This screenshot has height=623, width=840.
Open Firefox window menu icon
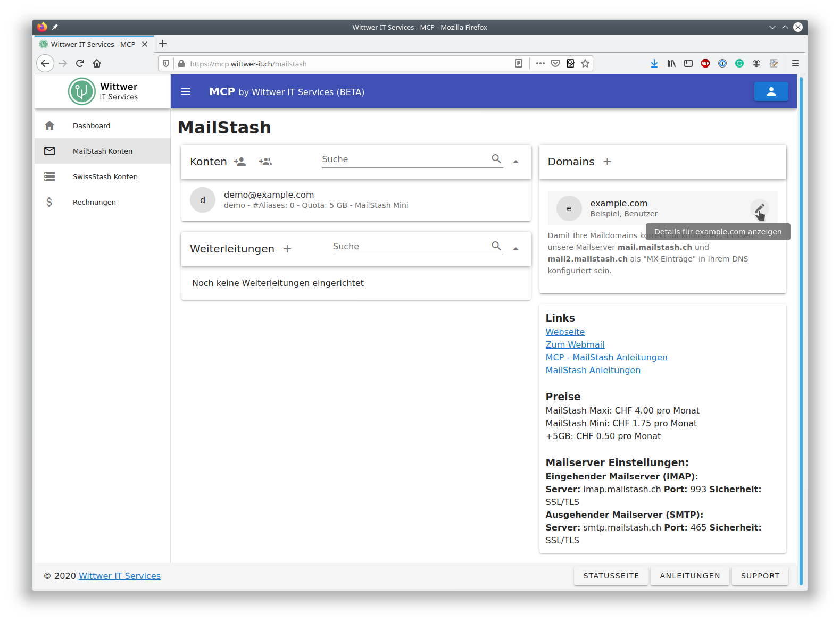pos(42,27)
